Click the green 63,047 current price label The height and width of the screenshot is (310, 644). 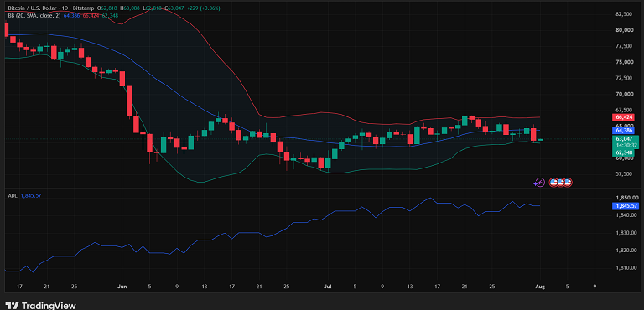coord(625,139)
